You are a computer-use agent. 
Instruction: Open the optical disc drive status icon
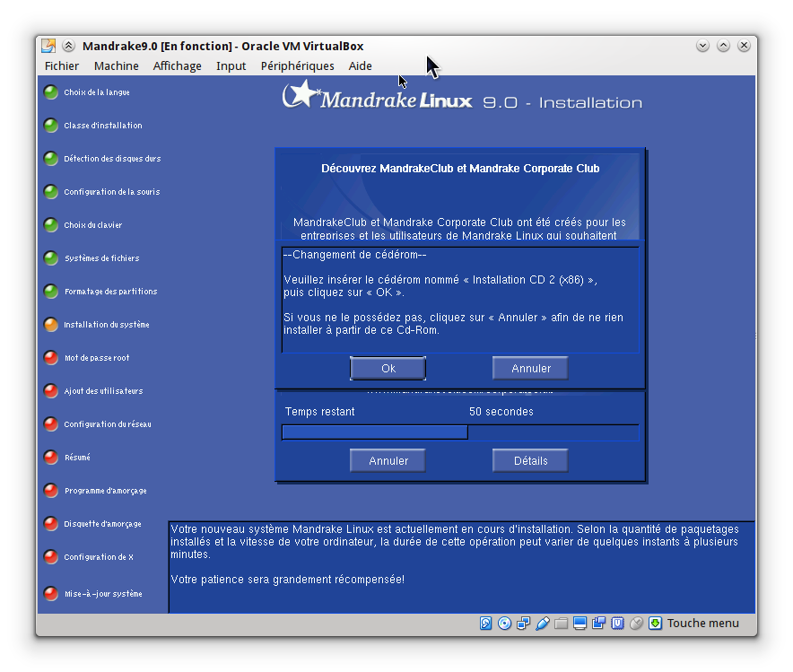tap(504, 624)
